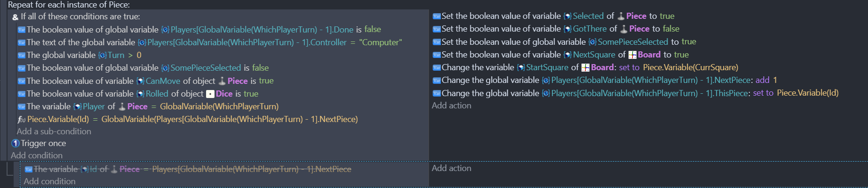Click the Board icon in StartSquare action
868x188 pixels.
point(585,67)
